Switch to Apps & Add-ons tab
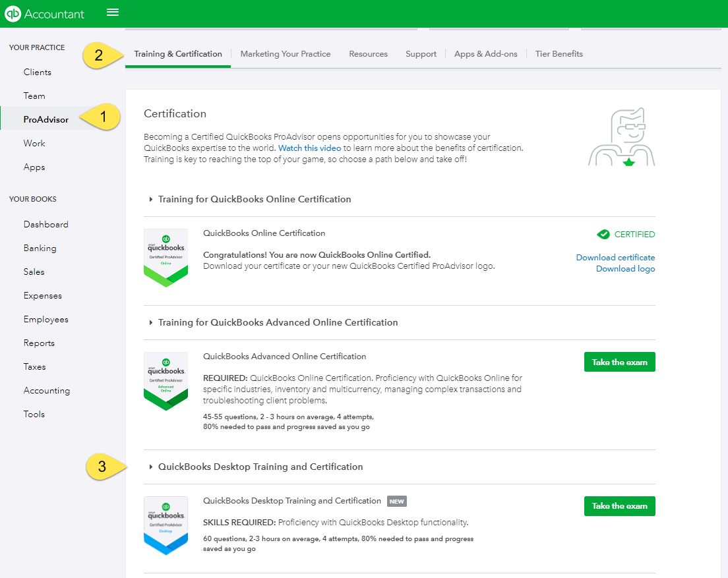Viewport: 728px width, 578px height. (x=485, y=54)
